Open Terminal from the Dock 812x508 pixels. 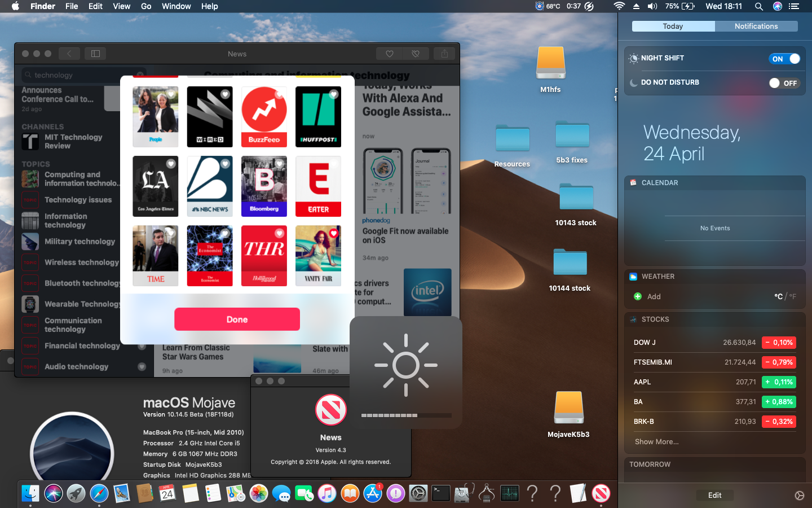click(x=441, y=493)
